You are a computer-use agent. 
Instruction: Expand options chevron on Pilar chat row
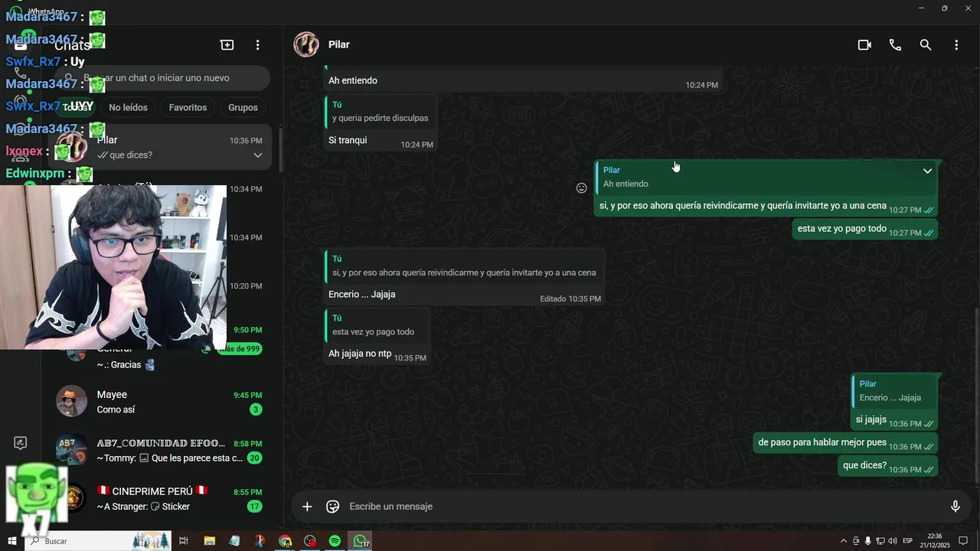pyautogui.click(x=258, y=155)
